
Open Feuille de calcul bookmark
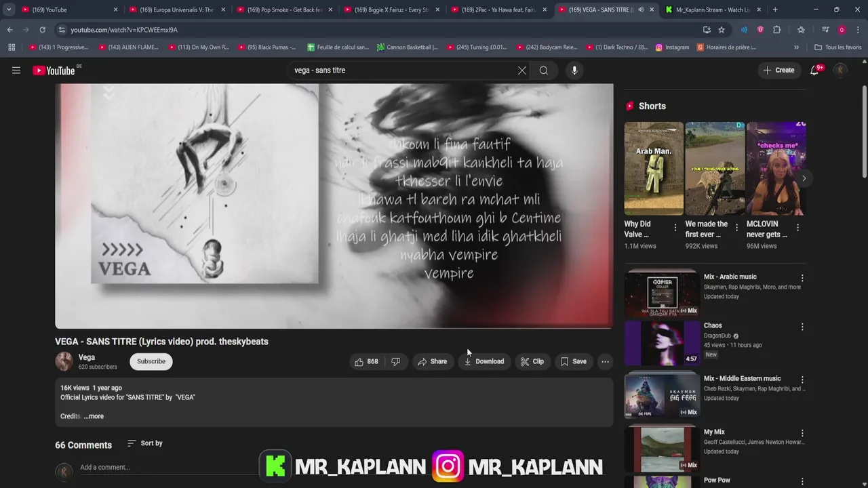(338, 47)
